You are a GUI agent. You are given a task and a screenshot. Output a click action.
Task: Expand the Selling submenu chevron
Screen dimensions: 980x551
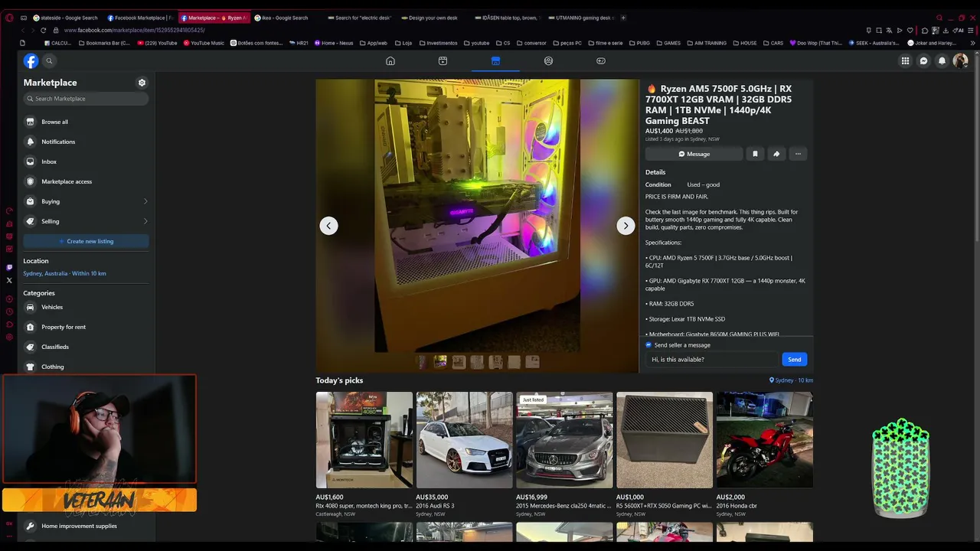(x=145, y=221)
